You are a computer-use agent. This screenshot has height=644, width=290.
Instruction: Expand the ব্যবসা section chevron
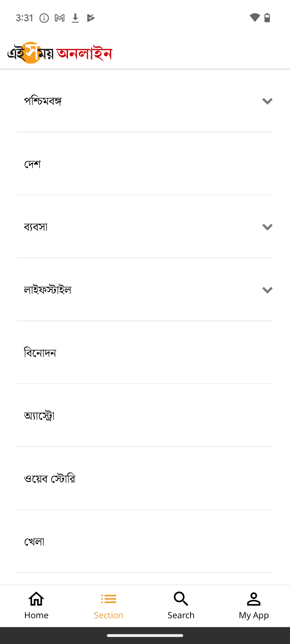tap(267, 227)
